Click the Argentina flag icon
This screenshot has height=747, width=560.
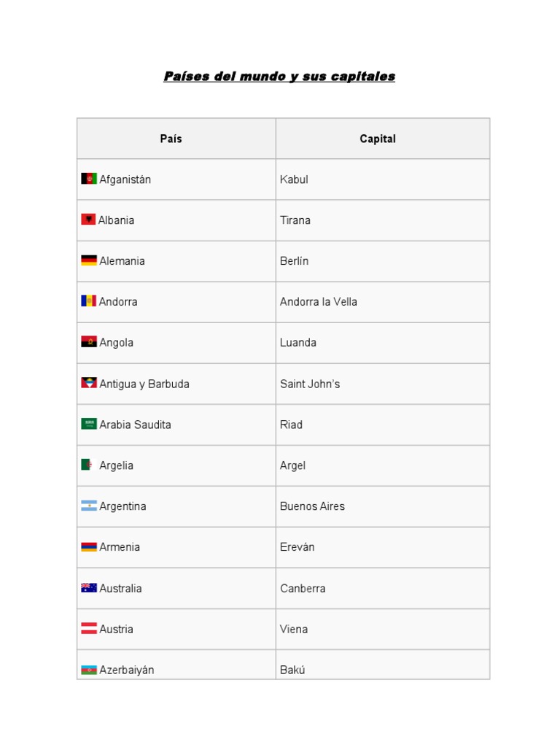coord(89,506)
